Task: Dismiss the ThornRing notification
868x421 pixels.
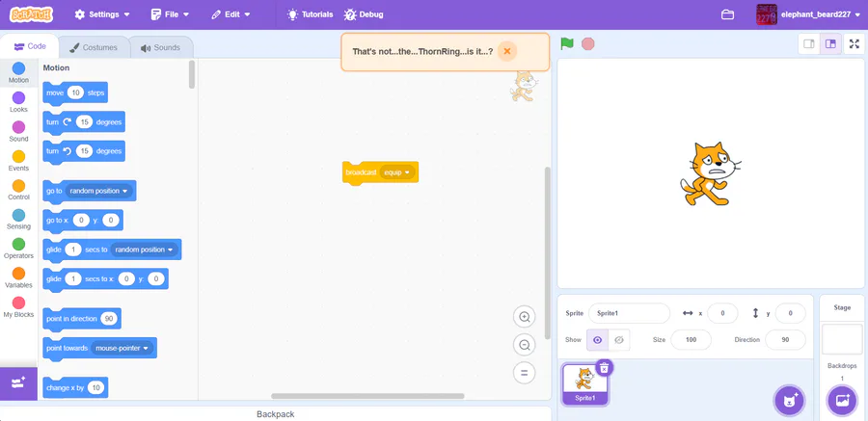Action: pyautogui.click(x=506, y=51)
